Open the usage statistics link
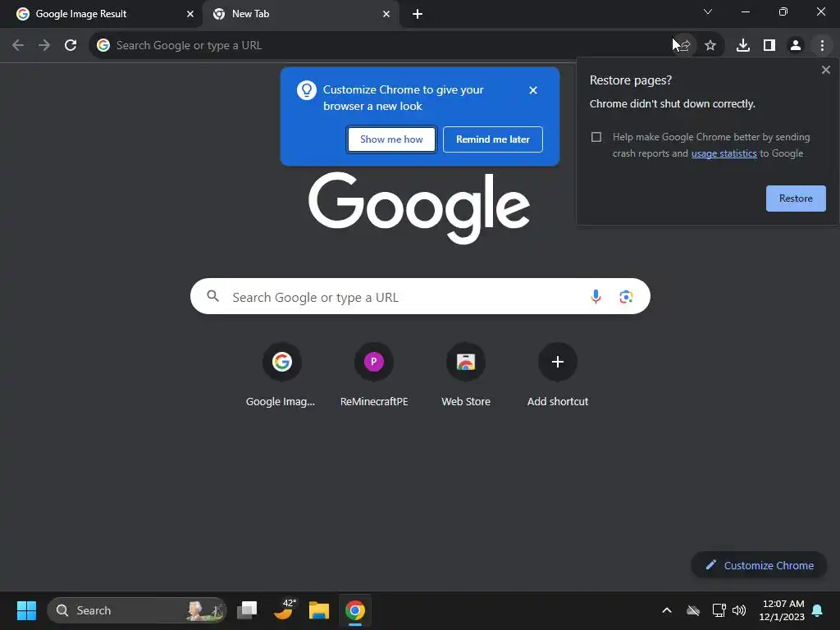840x630 pixels. (724, 153)
